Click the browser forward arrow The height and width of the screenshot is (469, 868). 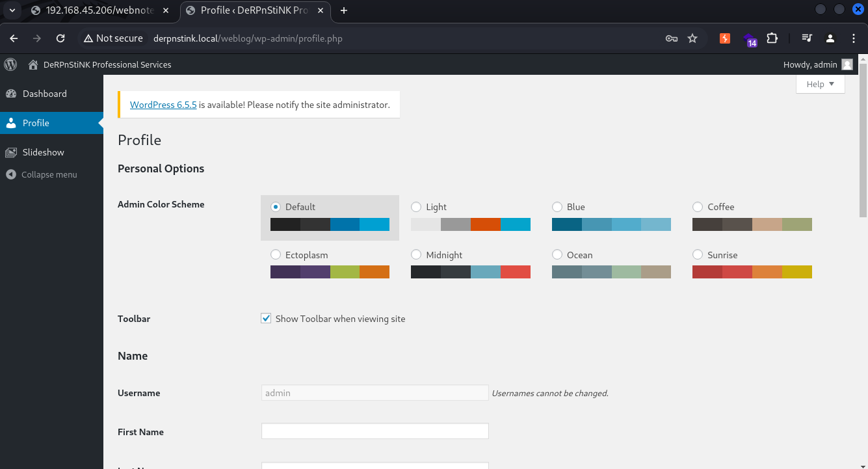click(37, 38)
